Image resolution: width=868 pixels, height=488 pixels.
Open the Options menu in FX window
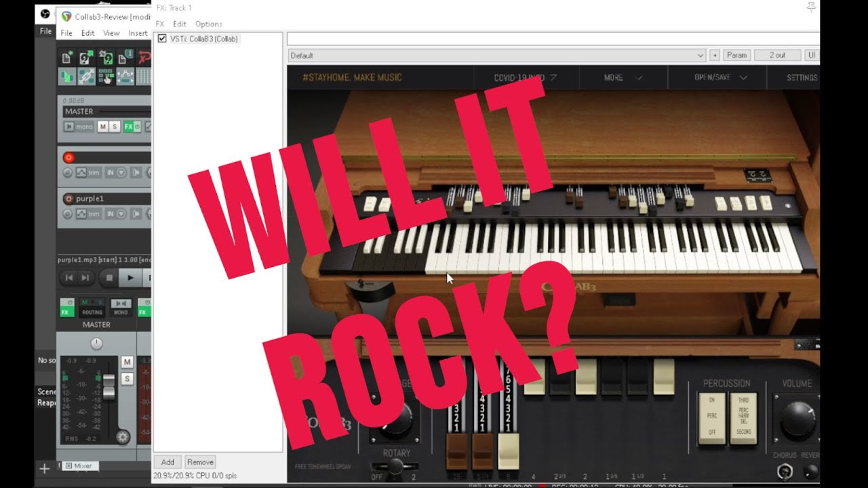(209, 24)
